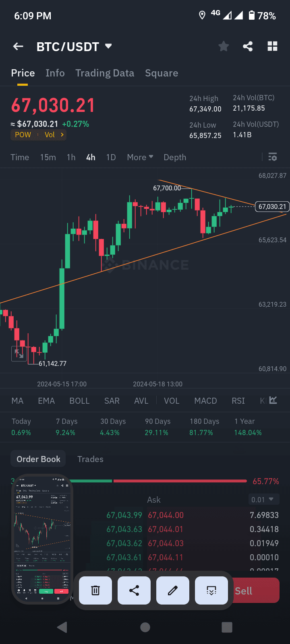
Task: Expand the More timeframe dropdown
Action: pyautogui.click(x=140, y=157)
